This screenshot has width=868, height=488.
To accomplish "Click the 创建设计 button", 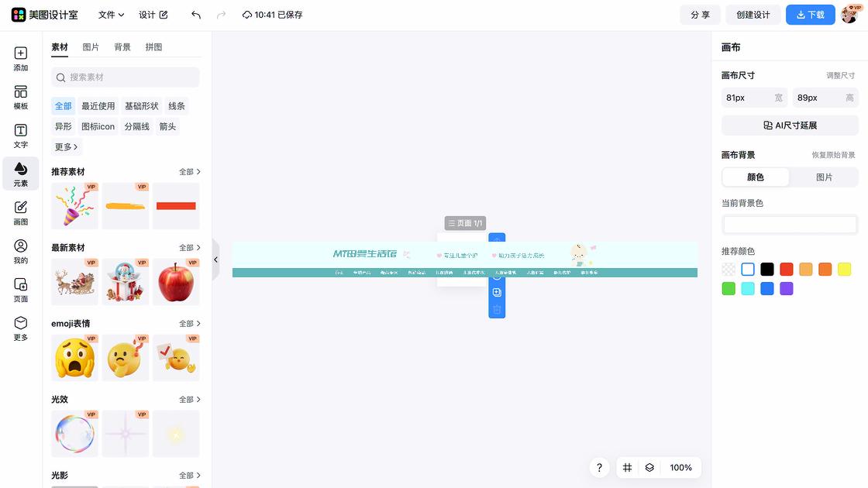I will 753,15.
